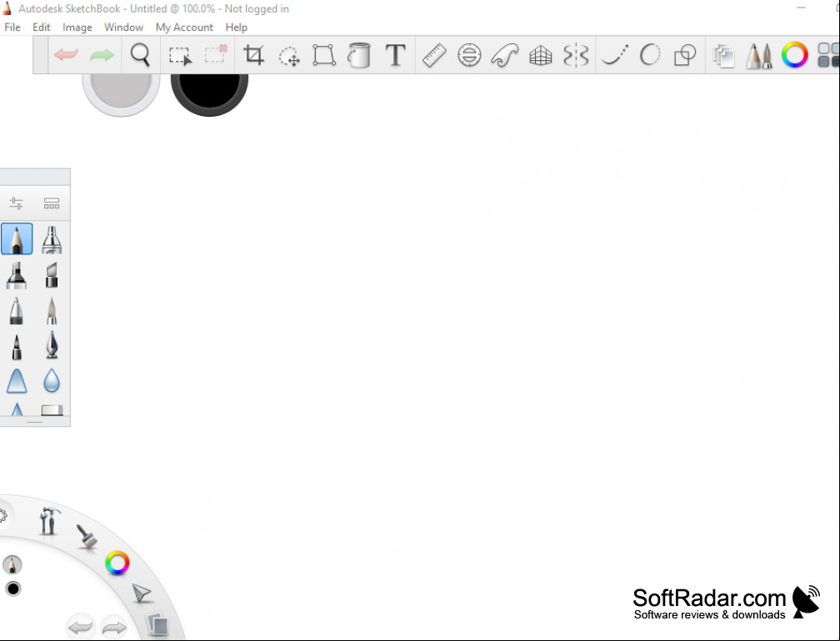Viewport: 840px width, 641px height.
Task: Open the Window menu
Action: [123, 28]
